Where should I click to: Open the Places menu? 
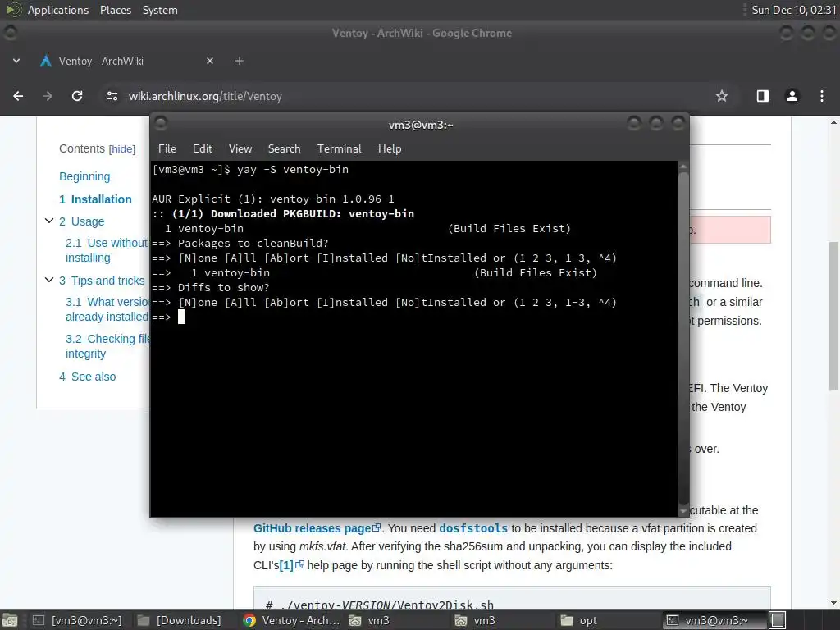point(115,10)
